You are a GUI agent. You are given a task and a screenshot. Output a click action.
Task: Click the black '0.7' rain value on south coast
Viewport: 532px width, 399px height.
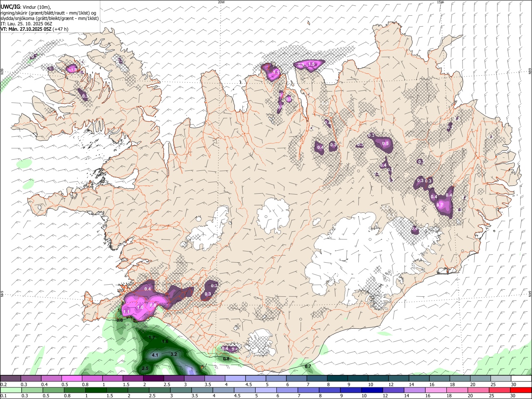[308, 366]
